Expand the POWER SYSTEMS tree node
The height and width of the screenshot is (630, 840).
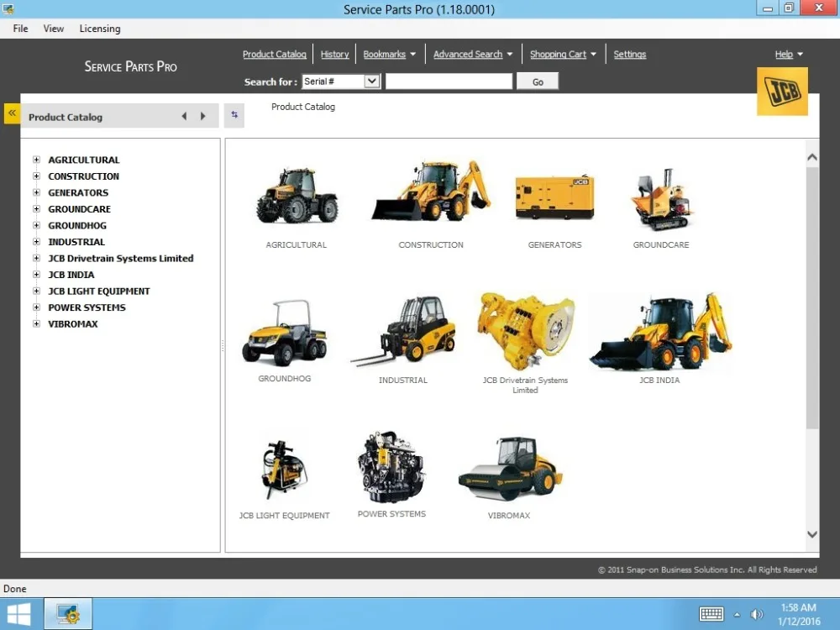click(36, 307)
